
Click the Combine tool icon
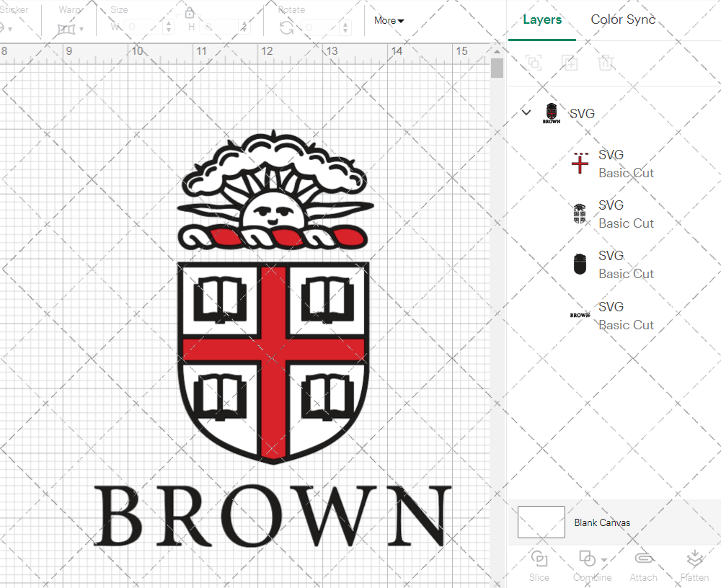[588, 559]
